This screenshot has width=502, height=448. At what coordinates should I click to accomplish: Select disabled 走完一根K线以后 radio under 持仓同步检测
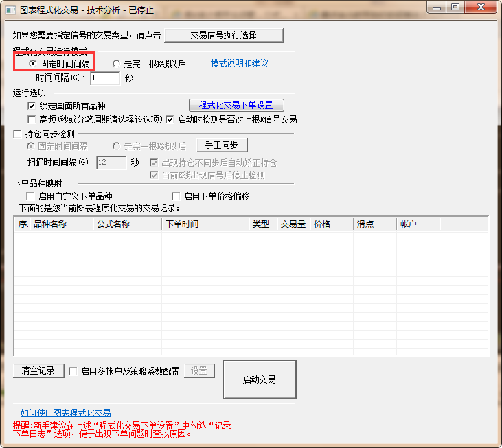(x=116, y=146)
